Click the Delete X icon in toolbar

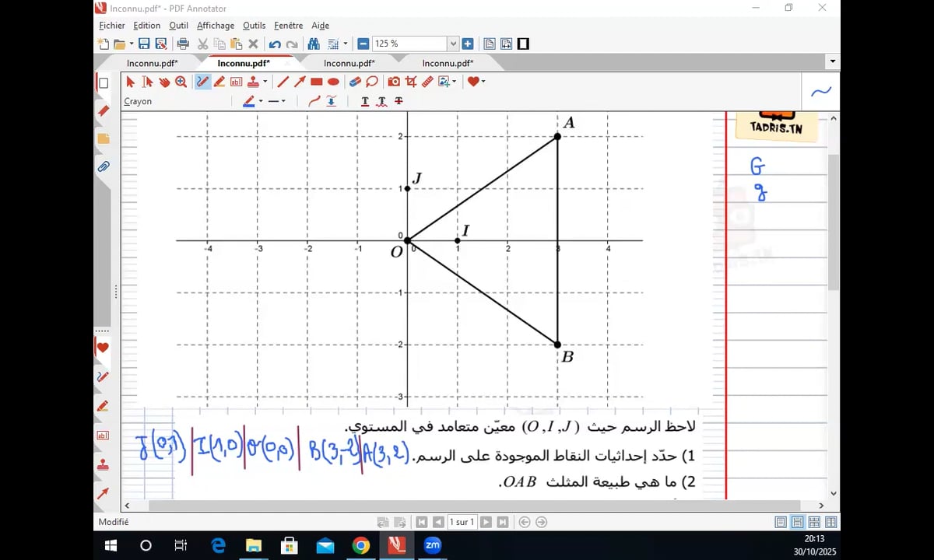[253, 44]
